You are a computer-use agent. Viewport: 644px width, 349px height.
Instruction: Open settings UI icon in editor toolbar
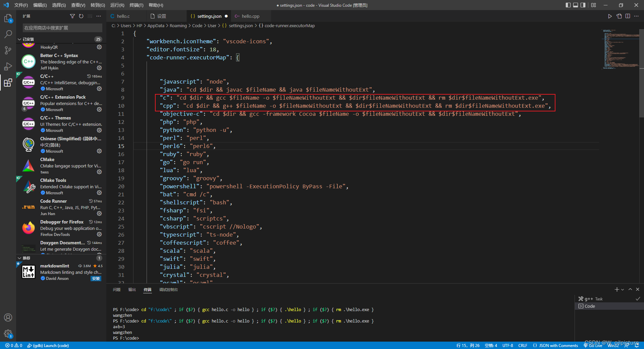619,16
